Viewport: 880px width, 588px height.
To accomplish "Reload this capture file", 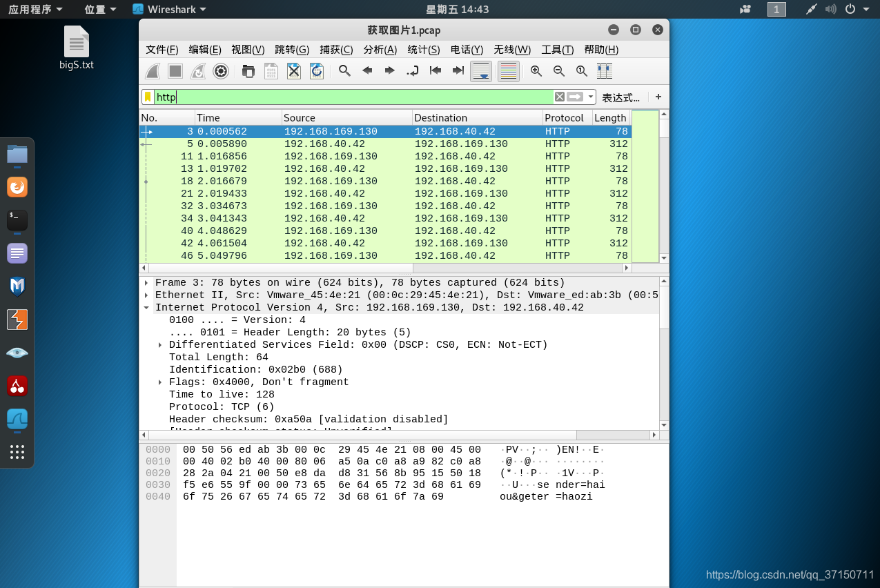I will [317, 71].
